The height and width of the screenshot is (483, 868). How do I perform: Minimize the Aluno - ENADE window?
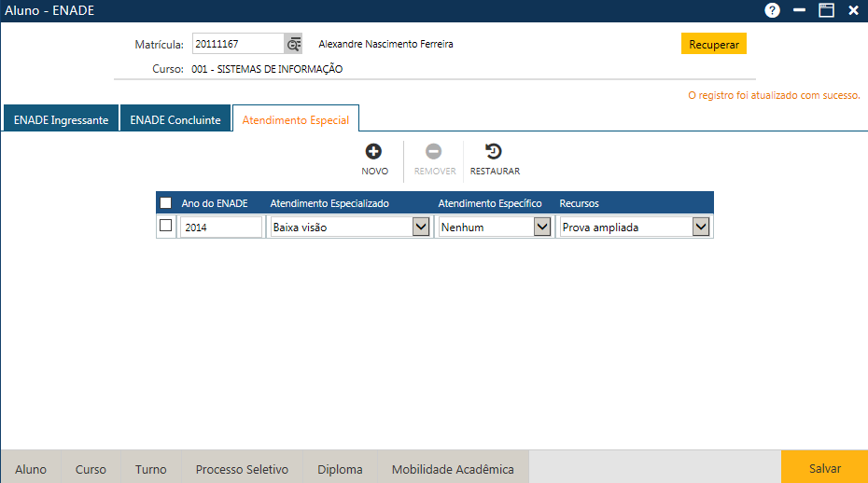tap(799, 10)
